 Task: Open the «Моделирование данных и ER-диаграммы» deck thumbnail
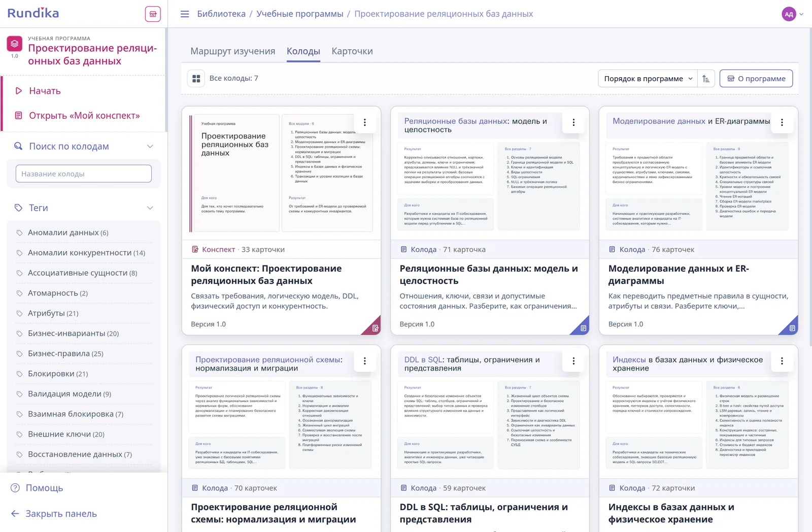(x=698, y=173)
